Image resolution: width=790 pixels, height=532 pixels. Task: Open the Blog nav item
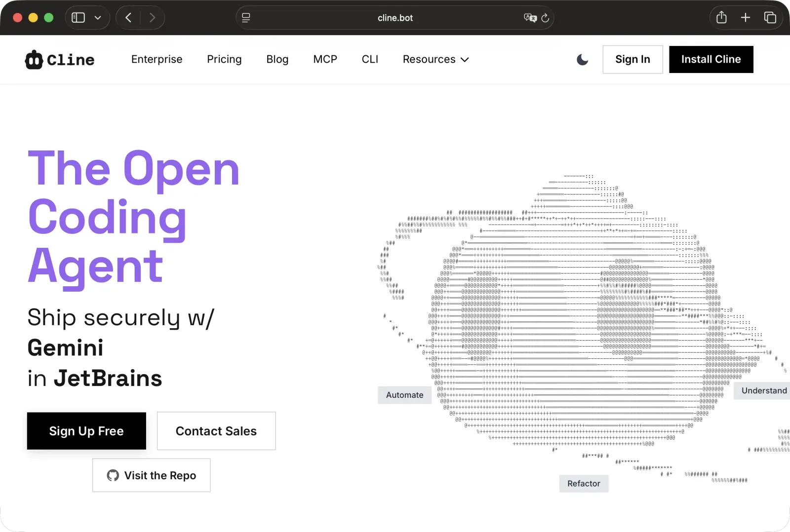coord(277,59)
